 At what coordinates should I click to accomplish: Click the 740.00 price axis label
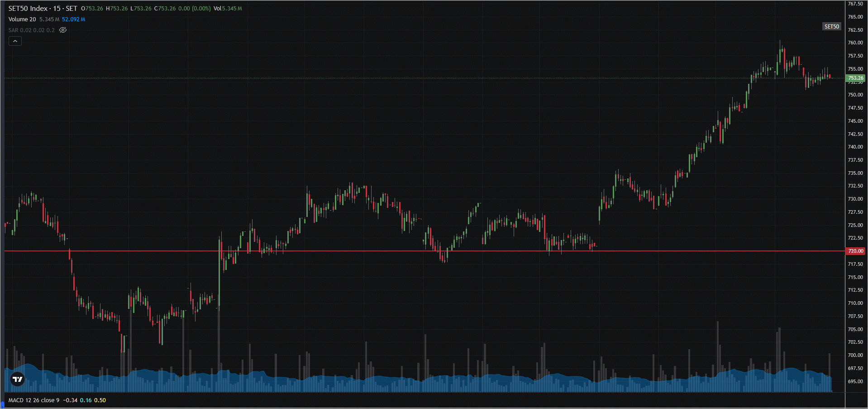coord(855,147)
